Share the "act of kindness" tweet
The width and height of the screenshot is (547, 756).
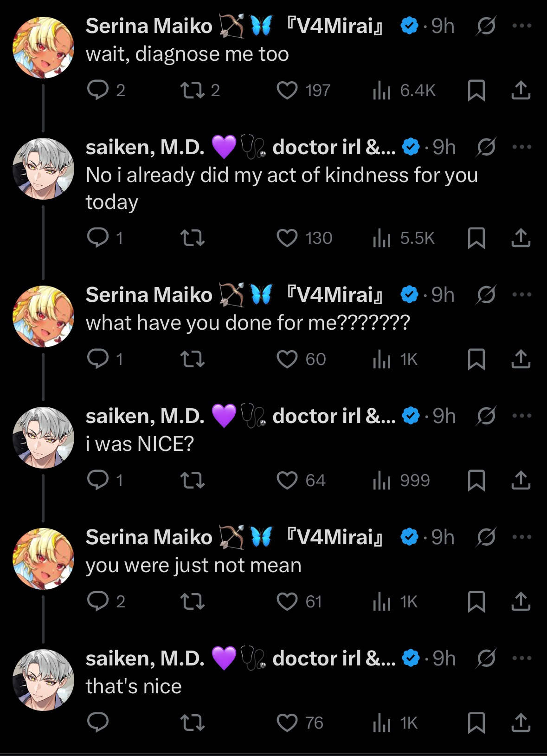521,238
